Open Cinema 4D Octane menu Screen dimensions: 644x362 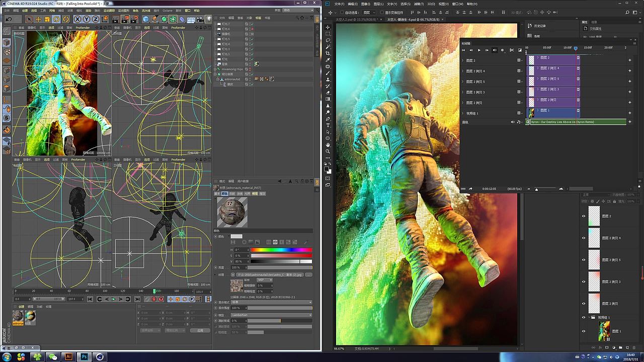(x=168, y=10)
